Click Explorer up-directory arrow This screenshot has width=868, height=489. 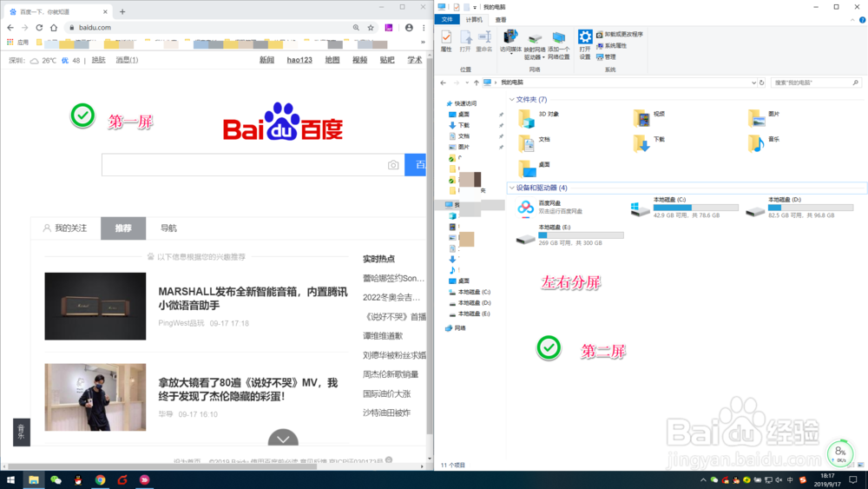[476, 83]
